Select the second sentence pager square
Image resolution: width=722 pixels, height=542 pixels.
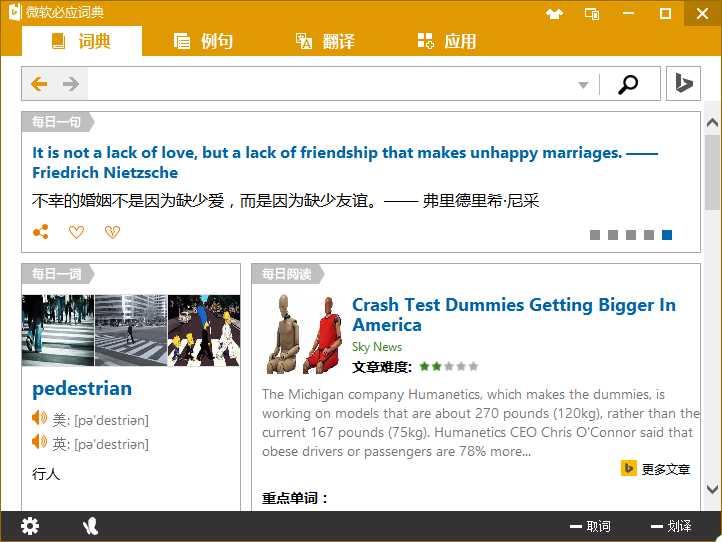click(613, 235)
